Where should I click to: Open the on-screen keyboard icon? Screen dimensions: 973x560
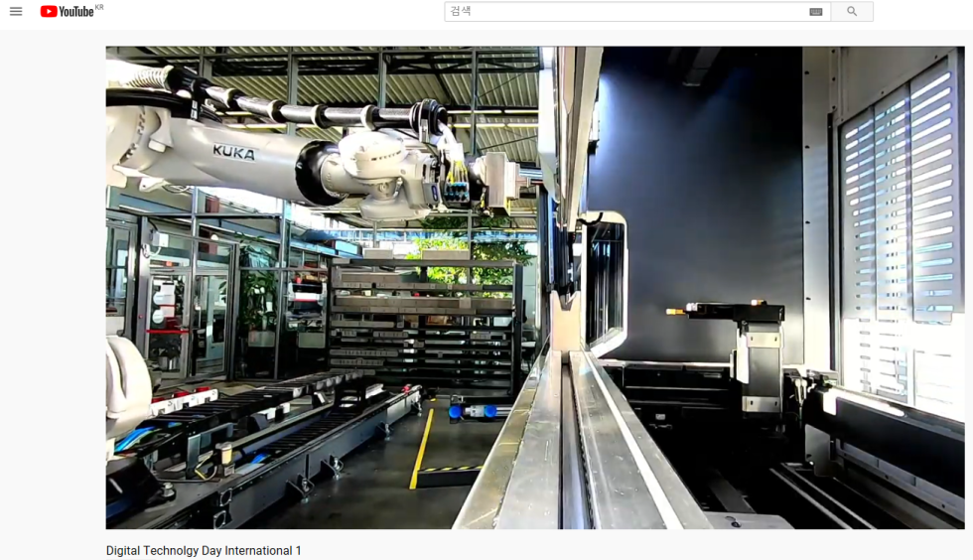(816, 12)
